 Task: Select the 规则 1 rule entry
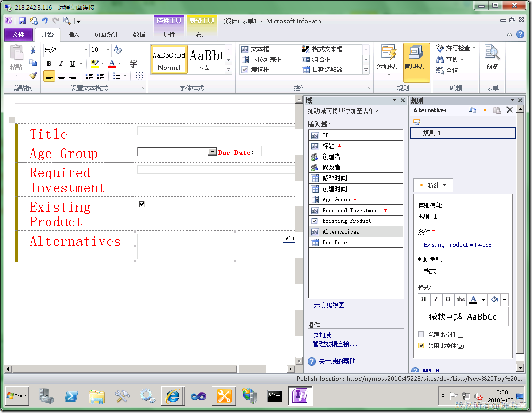(463, 133)
